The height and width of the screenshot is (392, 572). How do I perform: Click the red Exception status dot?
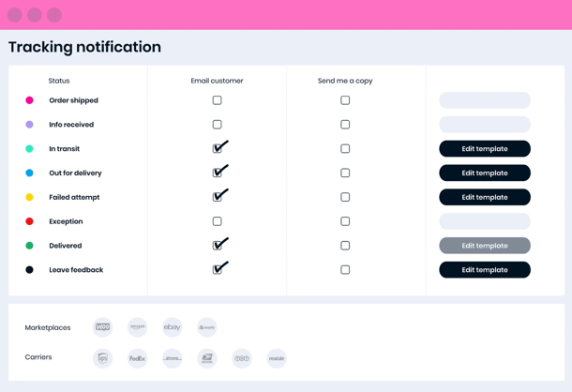pyautogui.click(x=30, y=221)
